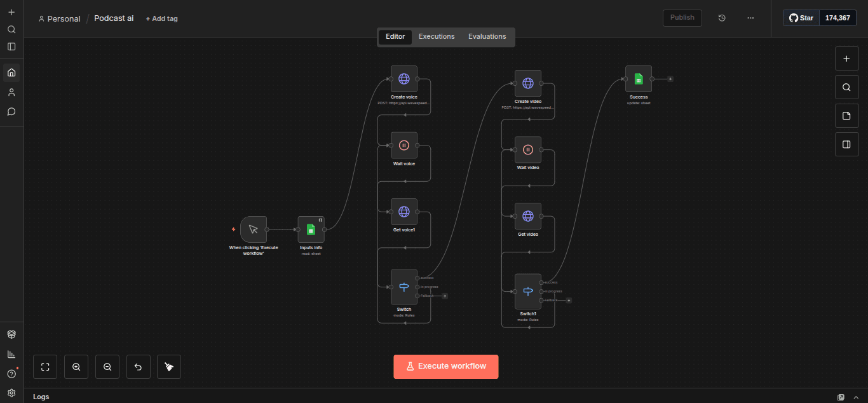Toggle the left sidebar panel icon
The image size is (868, 403).
coord(11,46)
